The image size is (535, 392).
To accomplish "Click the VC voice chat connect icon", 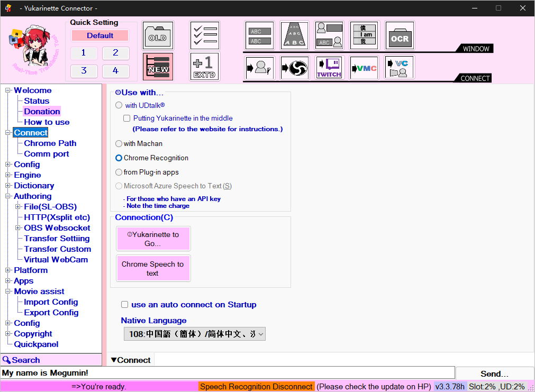I will point(399,68).
